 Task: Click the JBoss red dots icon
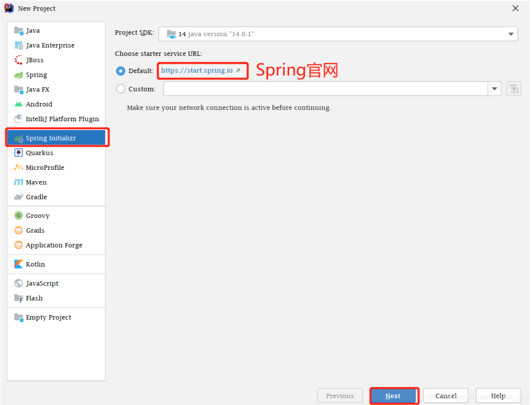point(19,60)
